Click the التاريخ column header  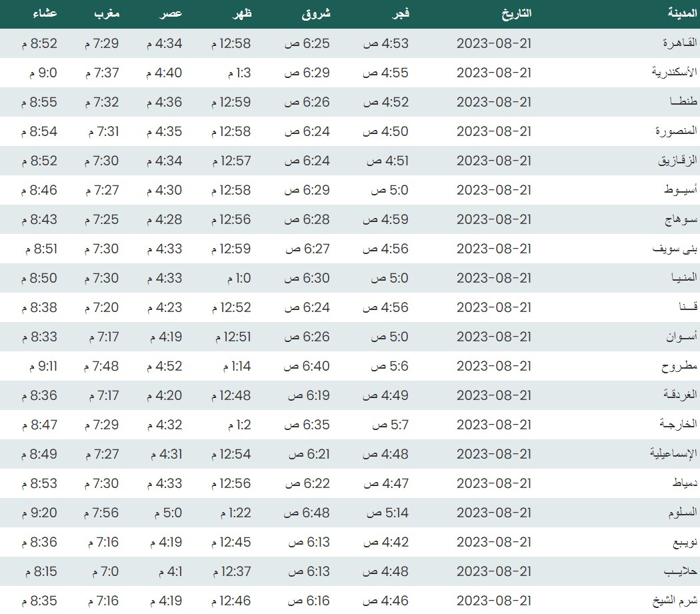(x=515, y=13)
